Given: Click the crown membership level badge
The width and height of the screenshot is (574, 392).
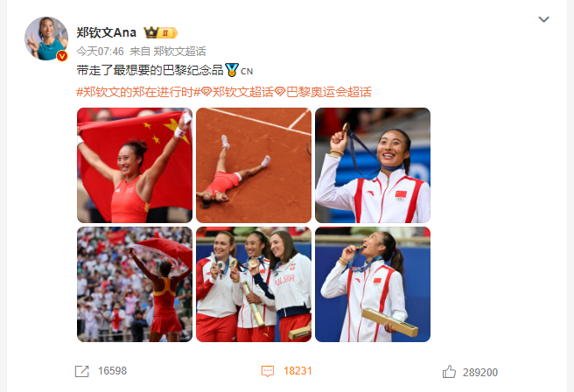Looking at the screenshot, I should (160, 33).
